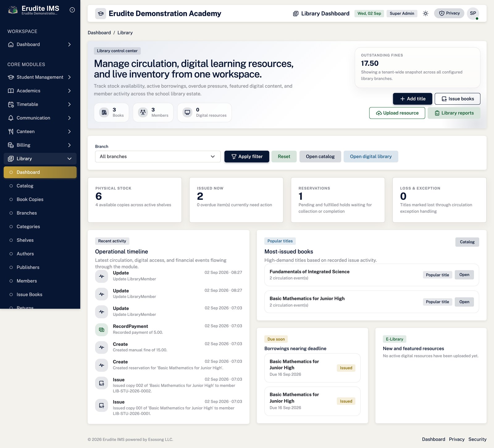Screen dimensions: 494x448
Task: Expand the Canteen chevron
Action: click(69, 132)
